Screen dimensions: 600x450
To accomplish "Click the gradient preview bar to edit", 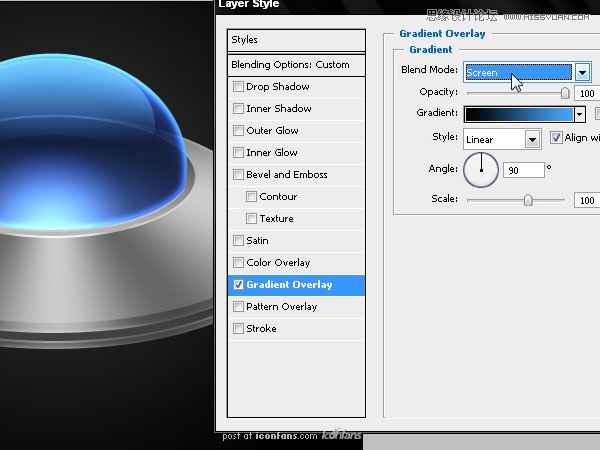I will 519,114.
